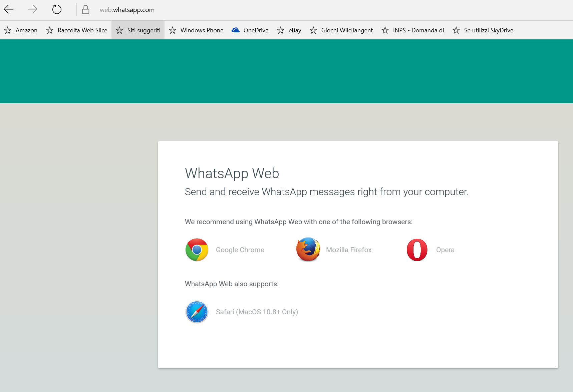
Task: Click the Safari compass icon
Action: 197,312
